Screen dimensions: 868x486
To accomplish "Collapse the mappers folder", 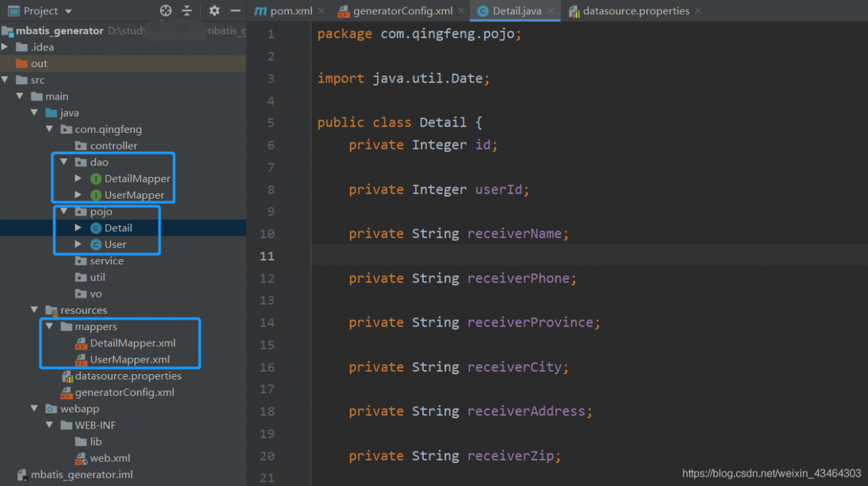I will 49,327.
